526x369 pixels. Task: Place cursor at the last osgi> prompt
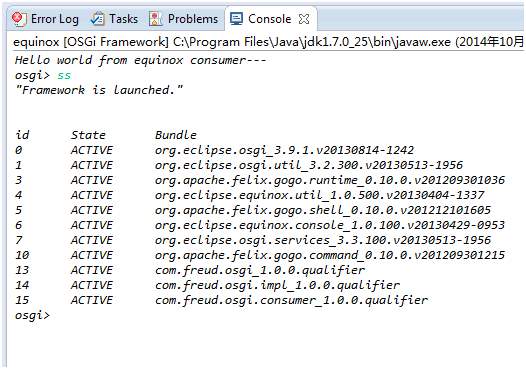32,315
